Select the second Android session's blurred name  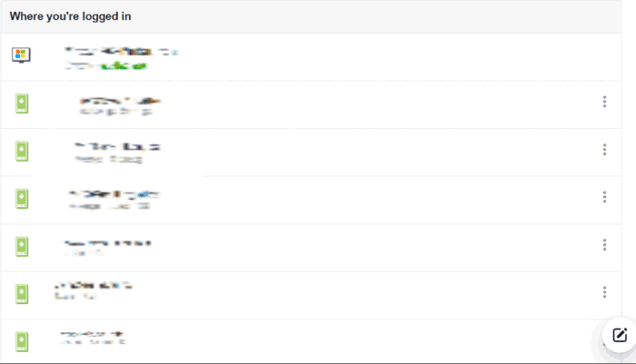click(x=117, y=147)
